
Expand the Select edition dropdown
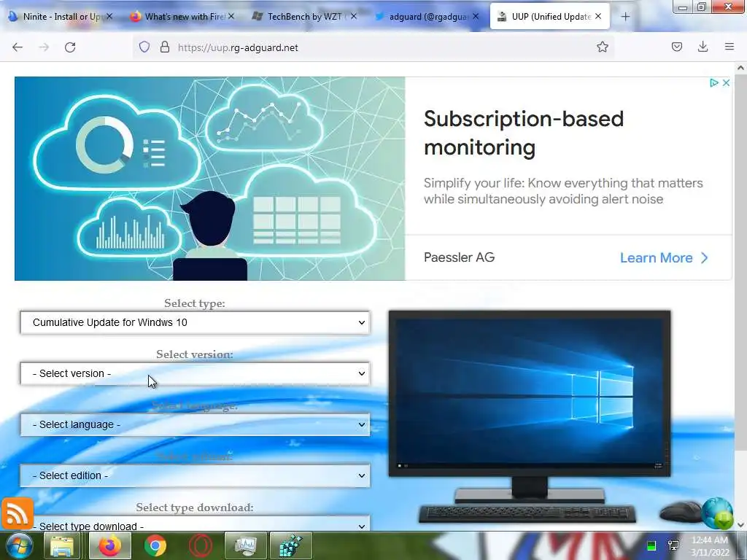coord(195,475)
